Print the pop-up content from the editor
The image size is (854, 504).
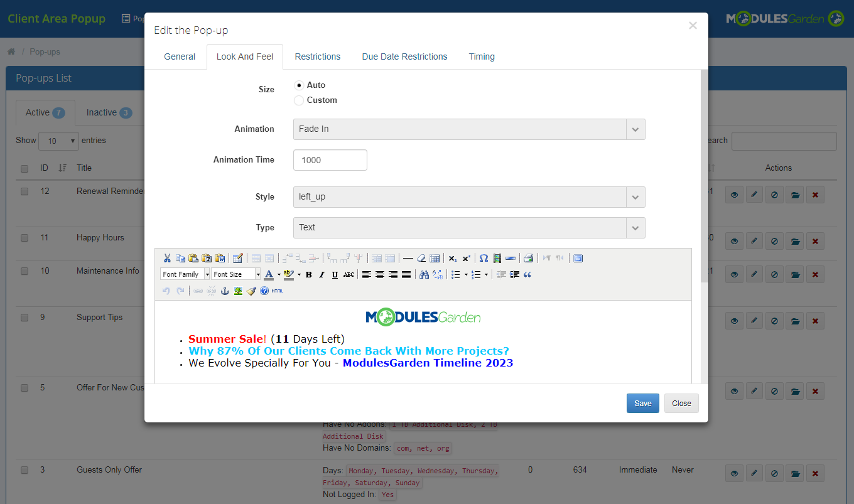[528, 258]
